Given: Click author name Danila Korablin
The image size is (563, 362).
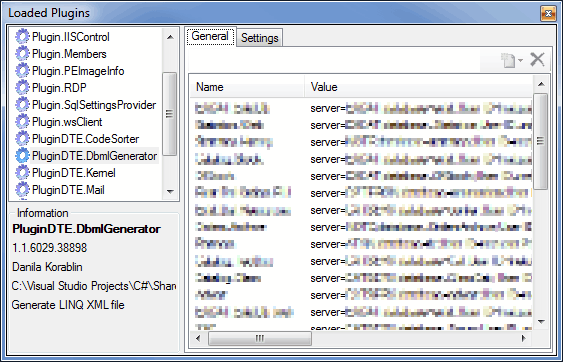Looking at the screenshot, I should click(x=47, y=266).
